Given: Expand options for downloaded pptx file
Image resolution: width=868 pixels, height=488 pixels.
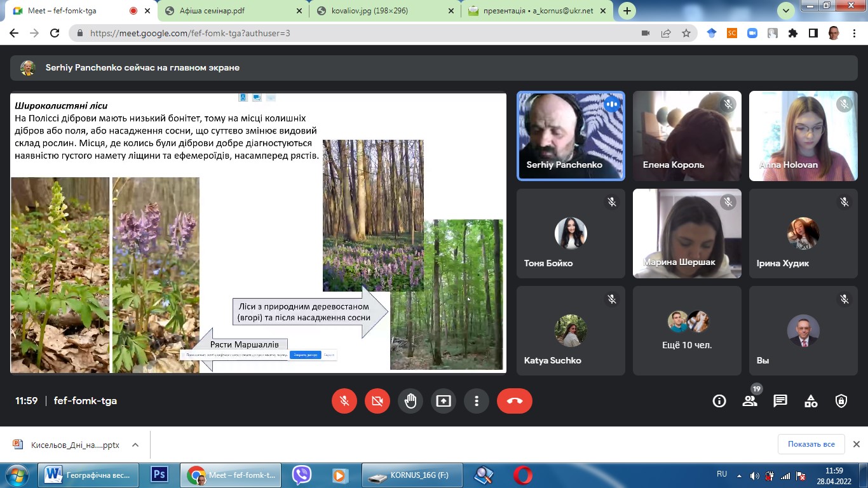Looking at the screenshot, I should 135,445.
